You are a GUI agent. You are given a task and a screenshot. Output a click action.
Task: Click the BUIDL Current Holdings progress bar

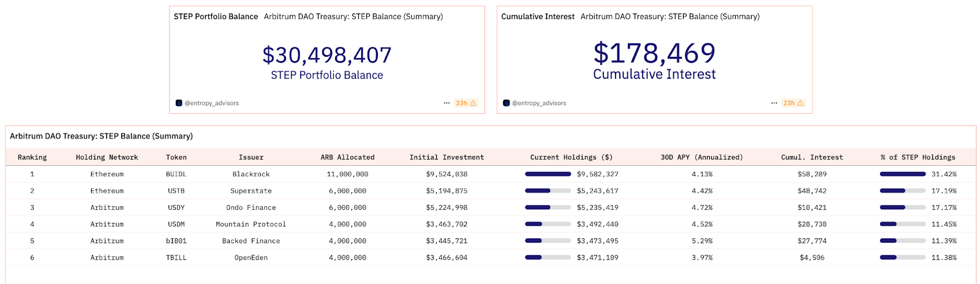click(548, 174)
